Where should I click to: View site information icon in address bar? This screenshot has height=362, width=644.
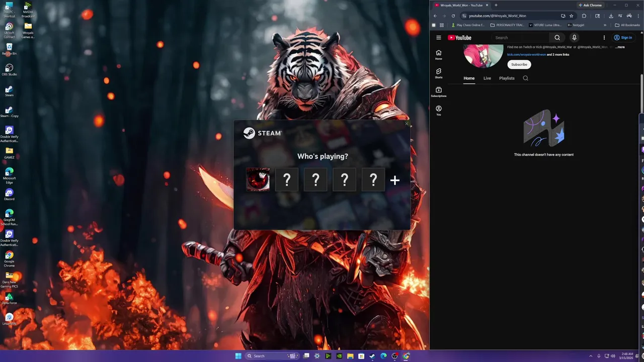(464, 16)
